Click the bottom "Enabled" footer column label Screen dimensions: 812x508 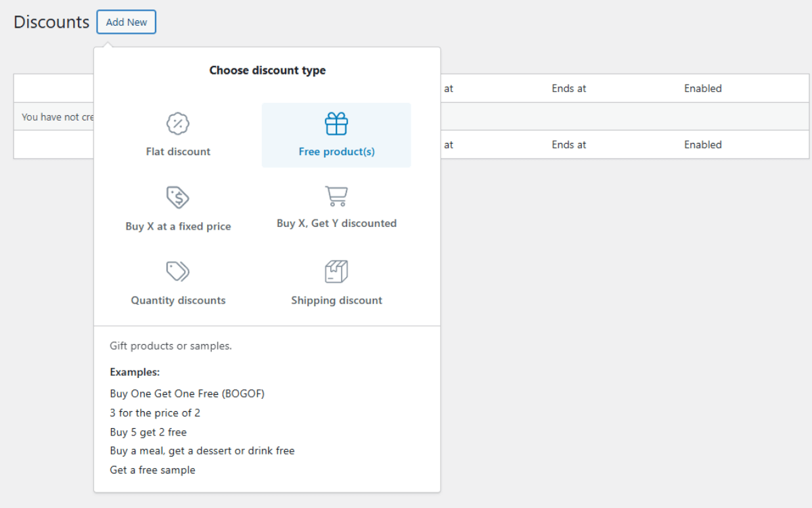coord(702,145)
